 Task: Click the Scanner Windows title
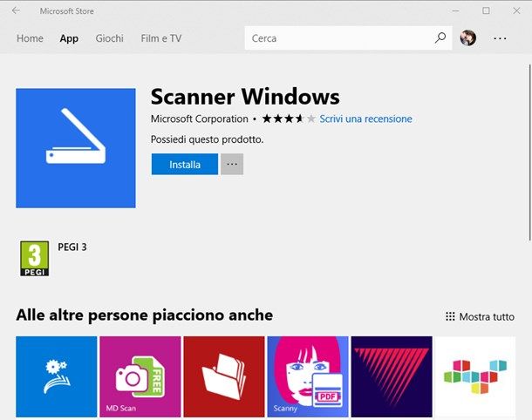pos(245,97)
